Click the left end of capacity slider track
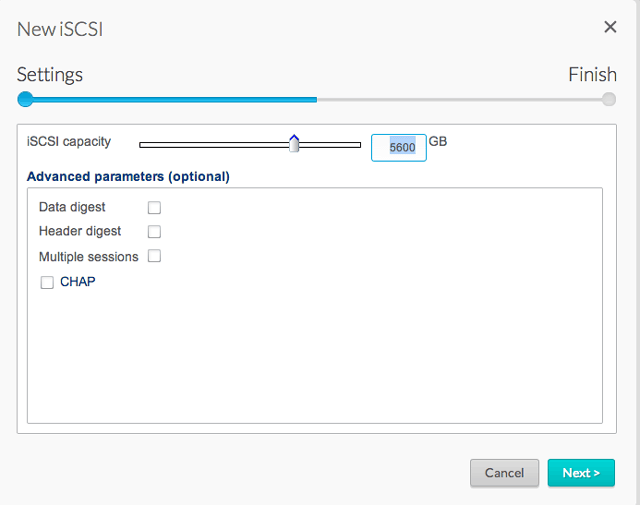Image resolution: width=640 pixels, height=505 pixels. (143, 145)
